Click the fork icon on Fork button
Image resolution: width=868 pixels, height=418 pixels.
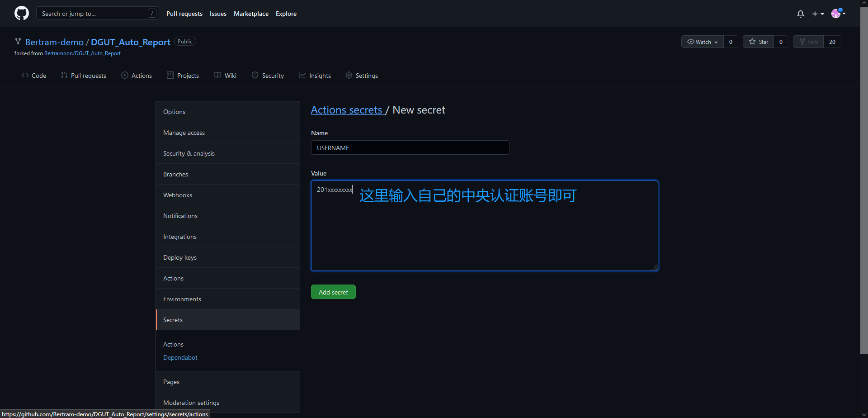click(802, 42)
